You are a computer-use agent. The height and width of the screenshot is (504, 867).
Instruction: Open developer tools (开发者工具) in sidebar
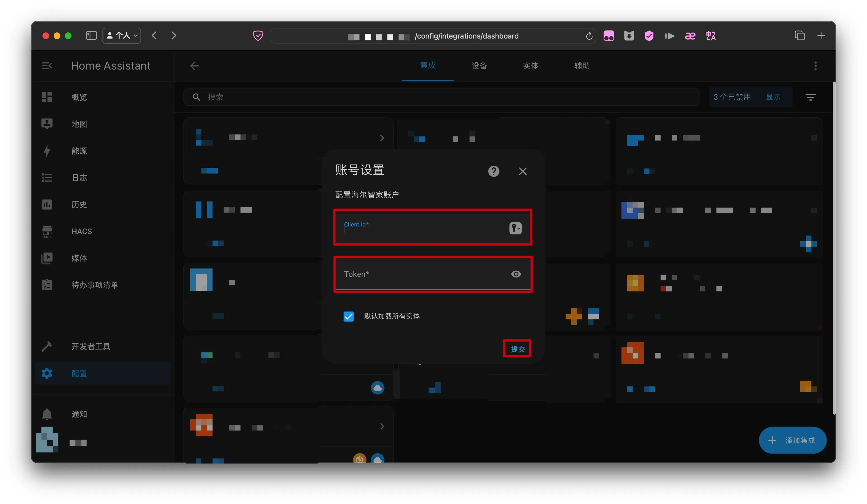[90, 346]
